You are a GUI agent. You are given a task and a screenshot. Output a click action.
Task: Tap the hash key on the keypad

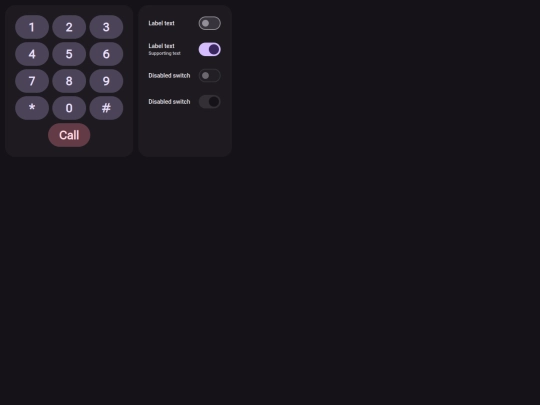coord(106,108)
